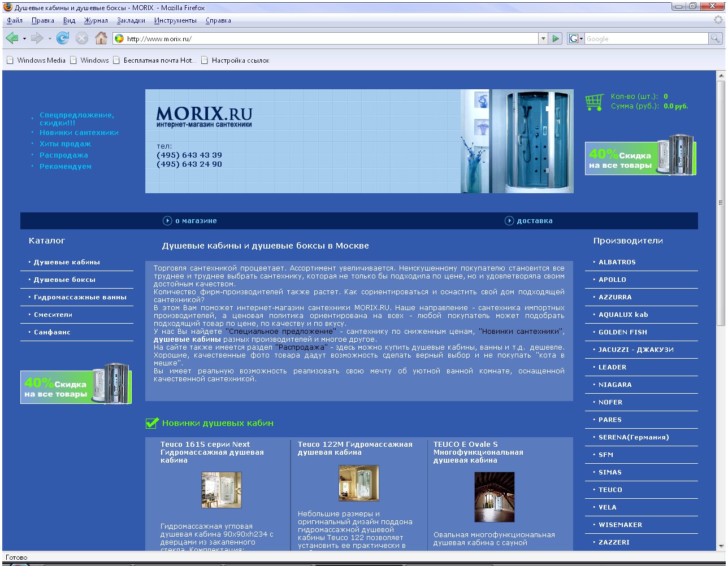Open the Google search engine selector
This screenshot has width=728, height=566.
pyautogui.click(x=576, y=38)
